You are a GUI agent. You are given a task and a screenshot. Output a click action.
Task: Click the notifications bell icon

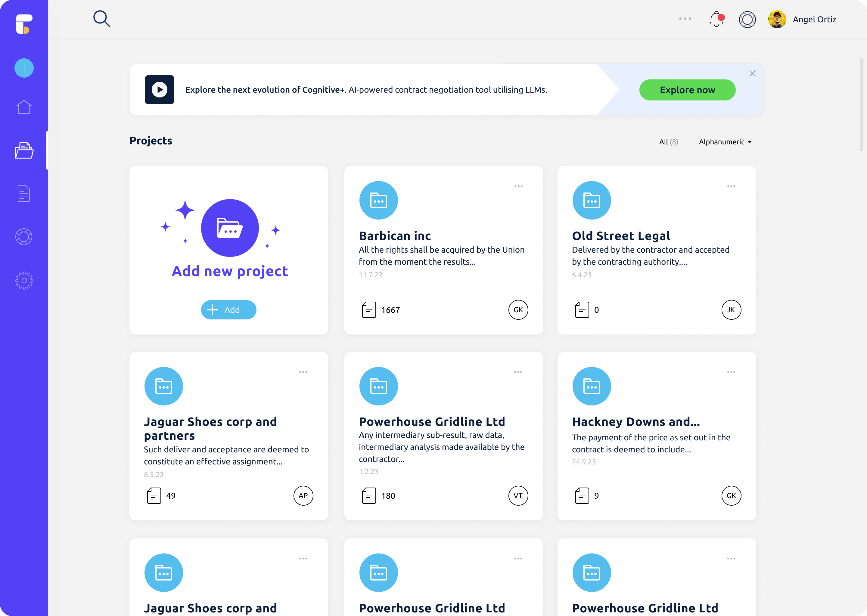coord(716,19)
